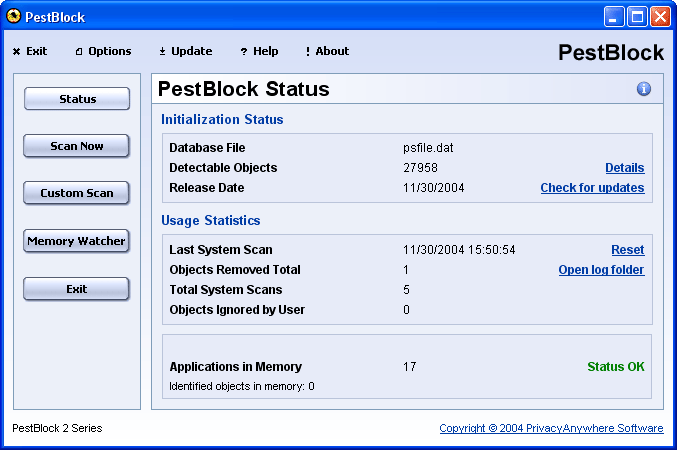Open the Details link for detectable objects
The height and width of the screenshot is (450, 677).
coord(625,168)
